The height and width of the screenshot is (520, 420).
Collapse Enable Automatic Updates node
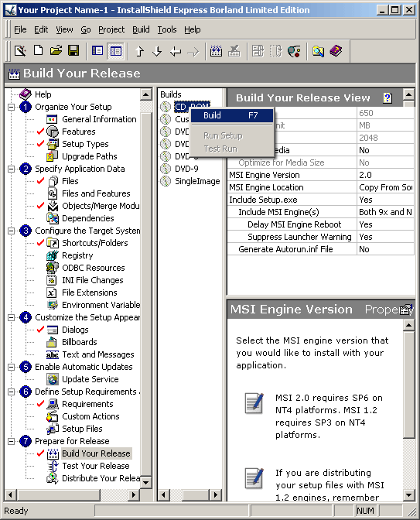[12, 367]
